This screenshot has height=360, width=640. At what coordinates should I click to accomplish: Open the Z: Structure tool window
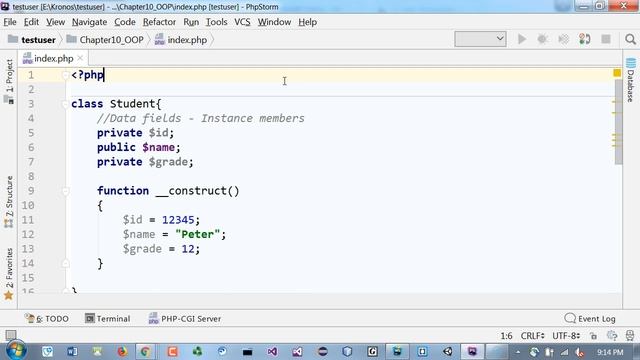pyautogui.click(x=9, y=202)
